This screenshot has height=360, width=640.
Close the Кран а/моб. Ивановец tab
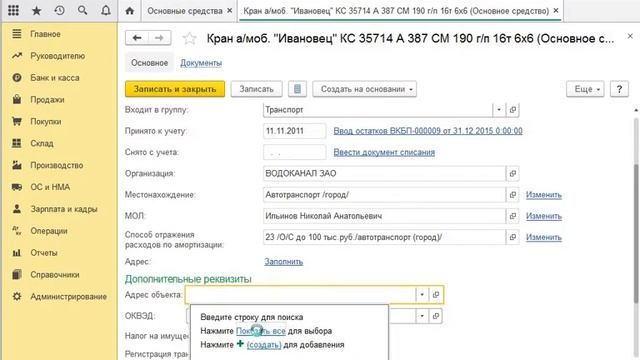(x=556, y=11)
